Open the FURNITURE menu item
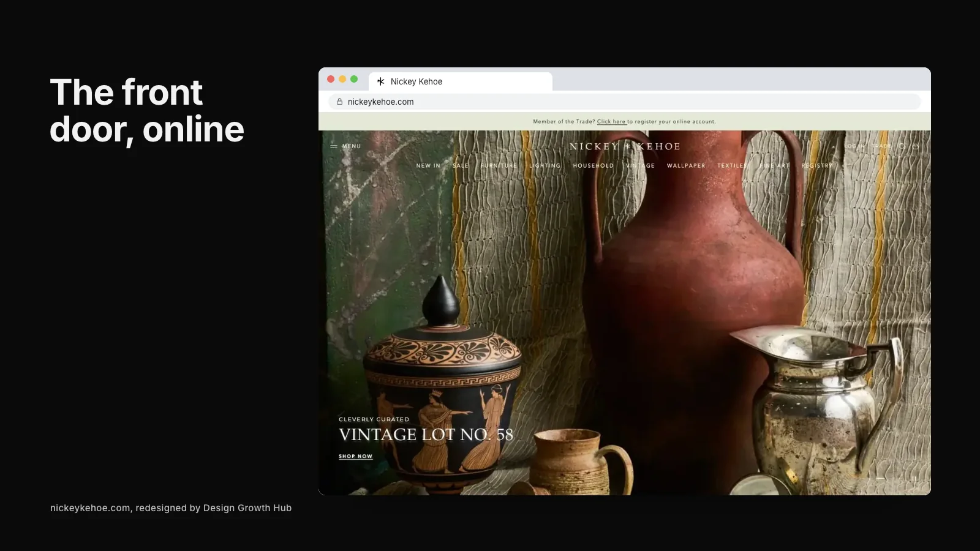Image resolution: width=980 pixels, height=551 pixels. tap(499, 166)
